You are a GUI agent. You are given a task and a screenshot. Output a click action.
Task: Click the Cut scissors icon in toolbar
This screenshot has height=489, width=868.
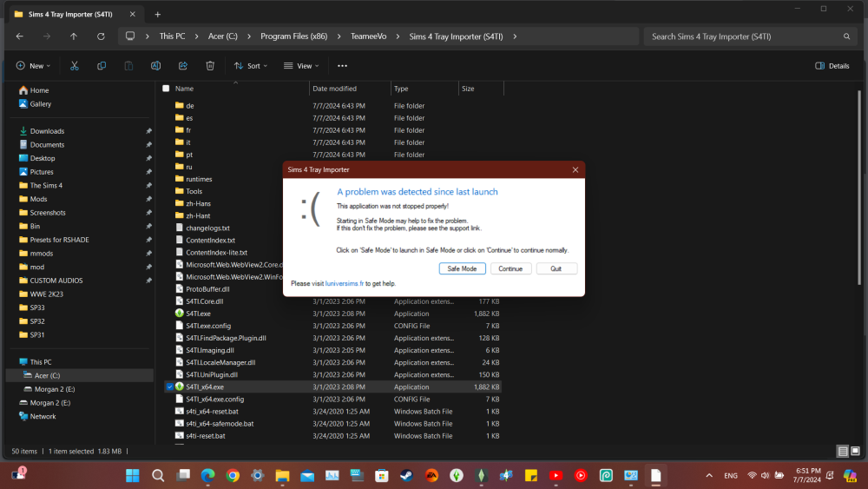[74, 66]
